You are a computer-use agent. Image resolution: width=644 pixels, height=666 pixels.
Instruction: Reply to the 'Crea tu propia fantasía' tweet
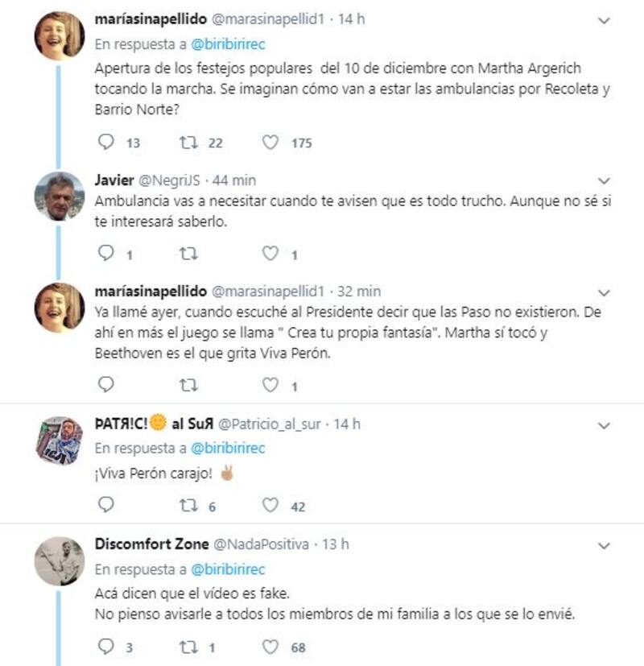point(106,386)
